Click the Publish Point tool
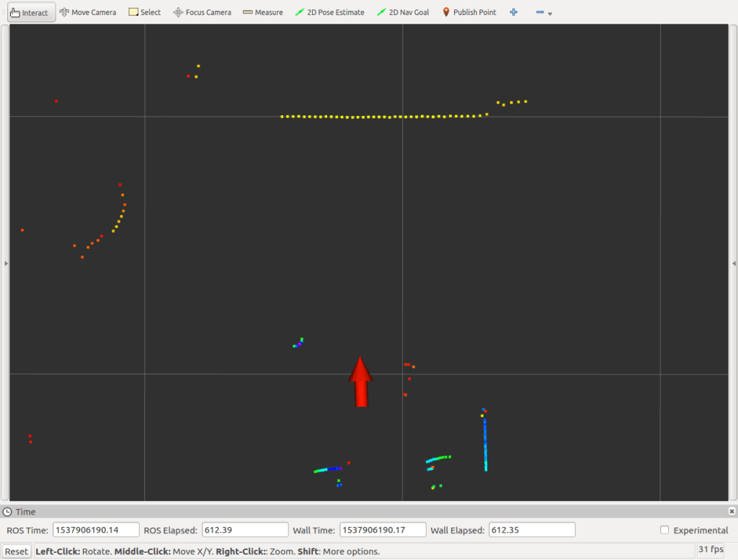738x560 pixels. [468, 12]
